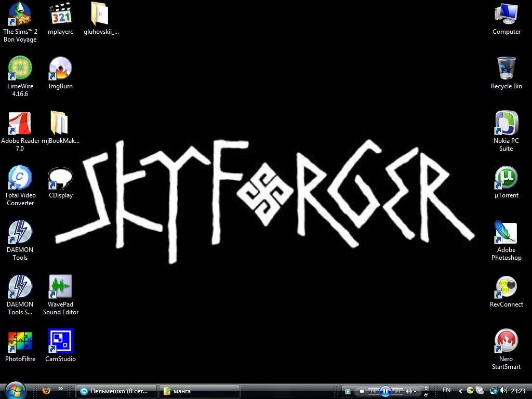Select the CamStudio desktop icon
The width and height of the screenshot is (532, 399).
click(x=60, y=346)
